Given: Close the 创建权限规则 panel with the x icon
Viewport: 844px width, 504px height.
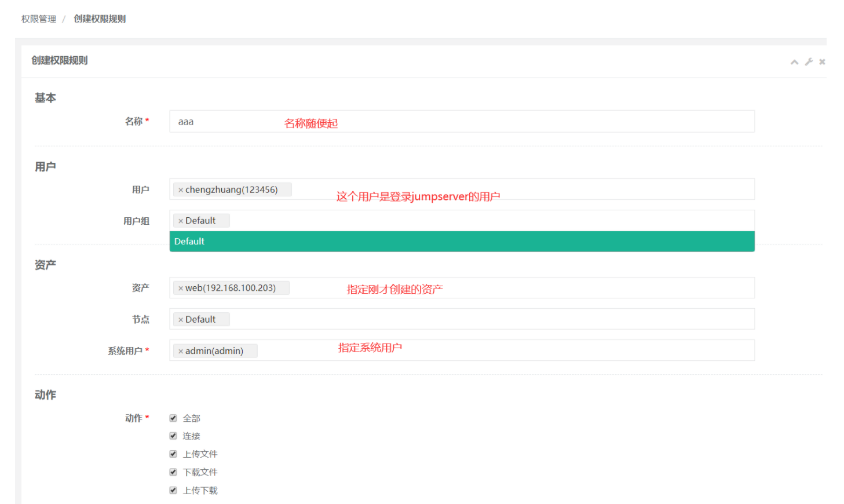Looking at the screenshot, I should (x=822, y=62).
